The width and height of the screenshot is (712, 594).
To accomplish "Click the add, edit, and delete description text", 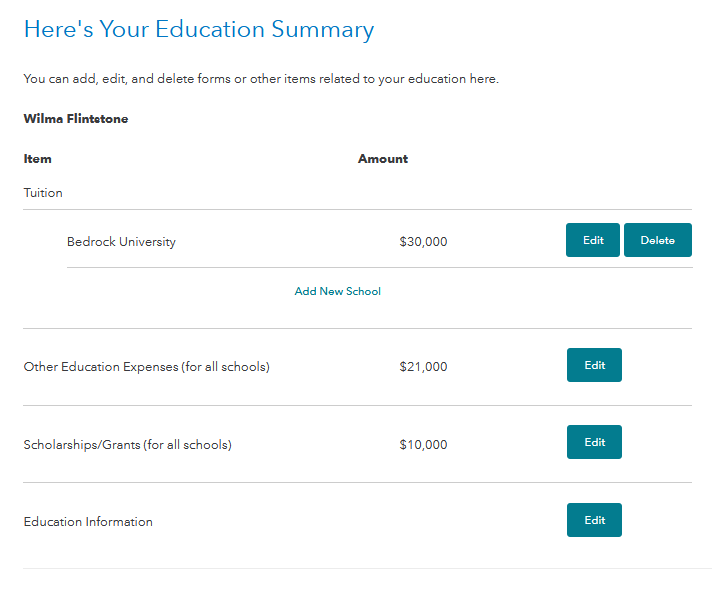I will [x=260, y=79].
